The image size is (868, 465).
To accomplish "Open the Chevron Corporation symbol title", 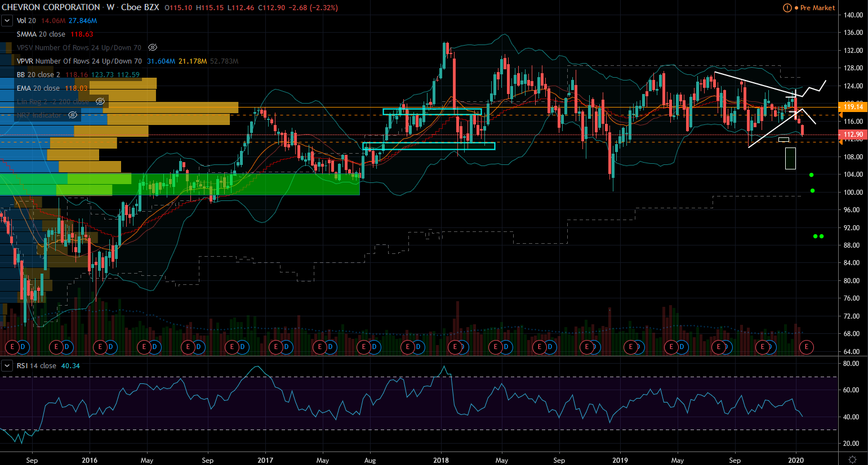I will [51, 7].
